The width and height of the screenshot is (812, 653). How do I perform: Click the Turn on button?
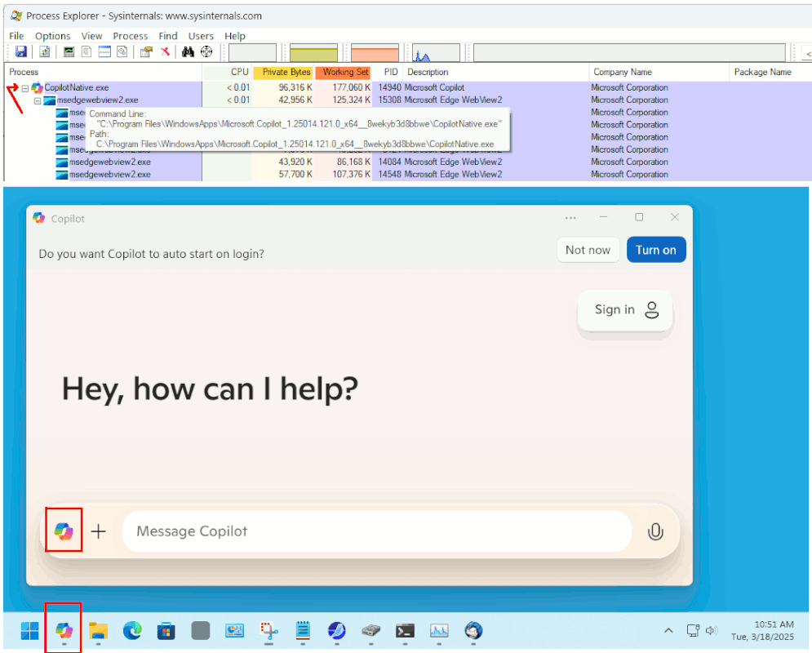pyautogui.click(x=655, y=250)
